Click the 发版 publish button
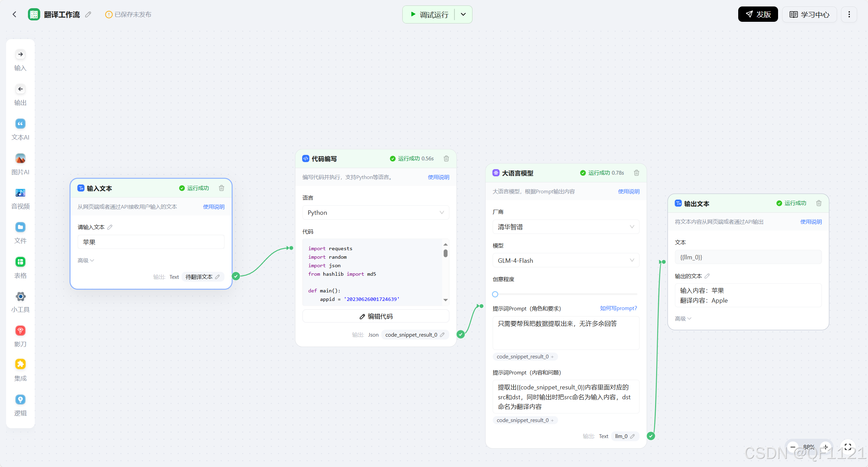The width and height of the screenshot is (868, 467). 758,15
